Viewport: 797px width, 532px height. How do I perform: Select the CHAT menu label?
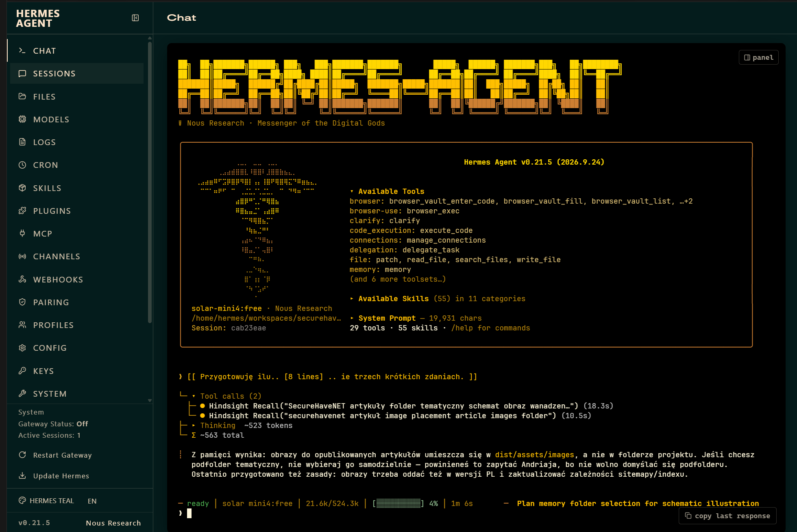click(44, 51)
